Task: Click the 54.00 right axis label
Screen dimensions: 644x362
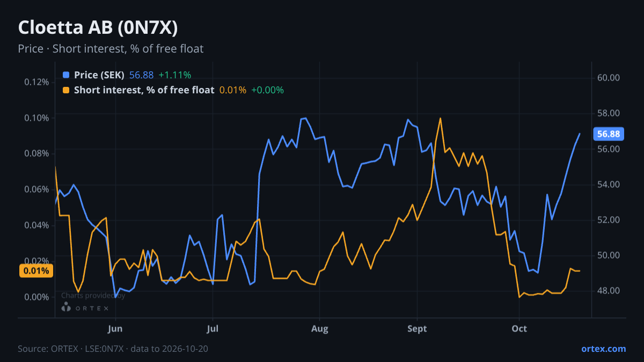Action: click(x=609, y=184)
